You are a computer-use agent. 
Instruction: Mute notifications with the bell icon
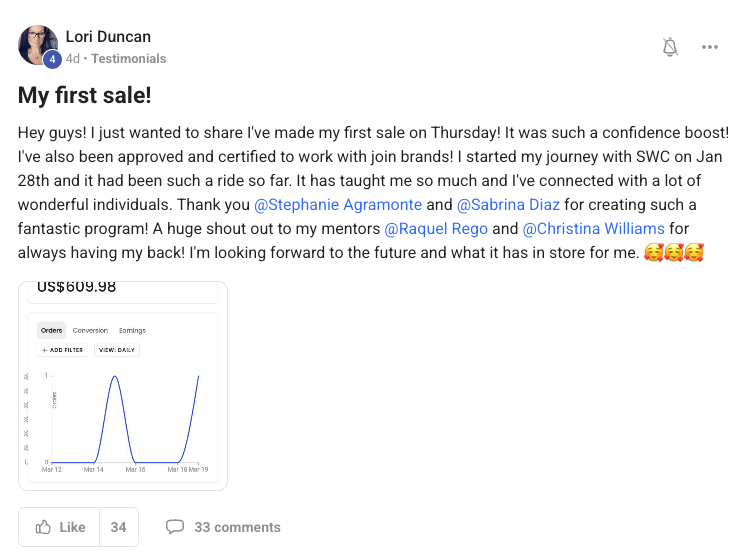(671, 47)
